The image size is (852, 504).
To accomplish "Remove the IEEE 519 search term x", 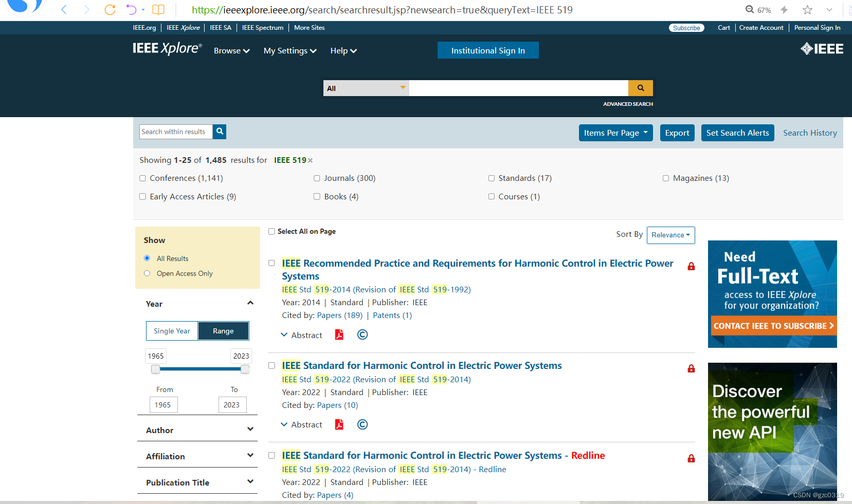I will (310, 160).
